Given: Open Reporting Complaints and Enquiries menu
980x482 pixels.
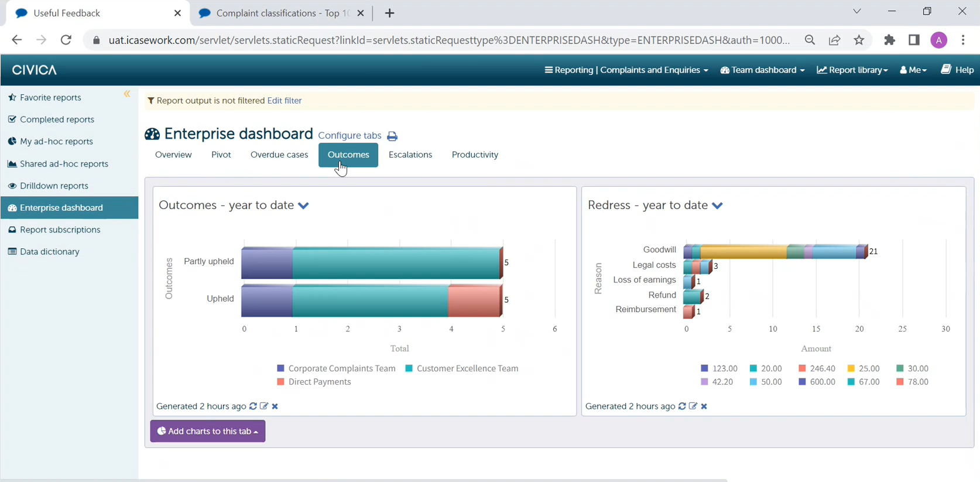Looking at the screenshot, I should point(626,70).
